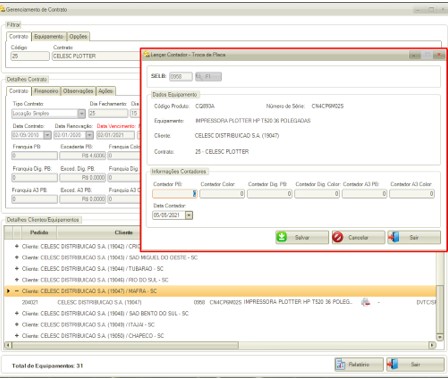Switch to the Equipamento filter tab
Viewport: 448px width, 379px height.
(x=49, y=36)
